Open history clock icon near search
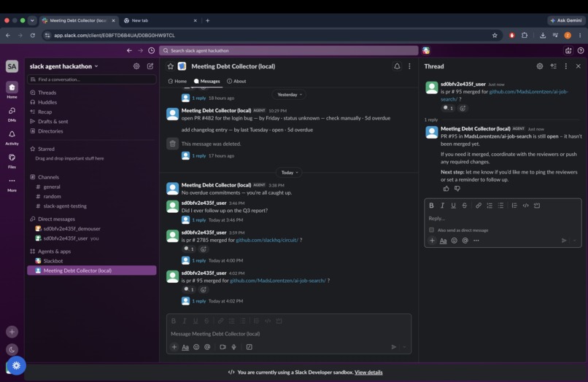This screenshot has width=588, height=382. (152, 50)
